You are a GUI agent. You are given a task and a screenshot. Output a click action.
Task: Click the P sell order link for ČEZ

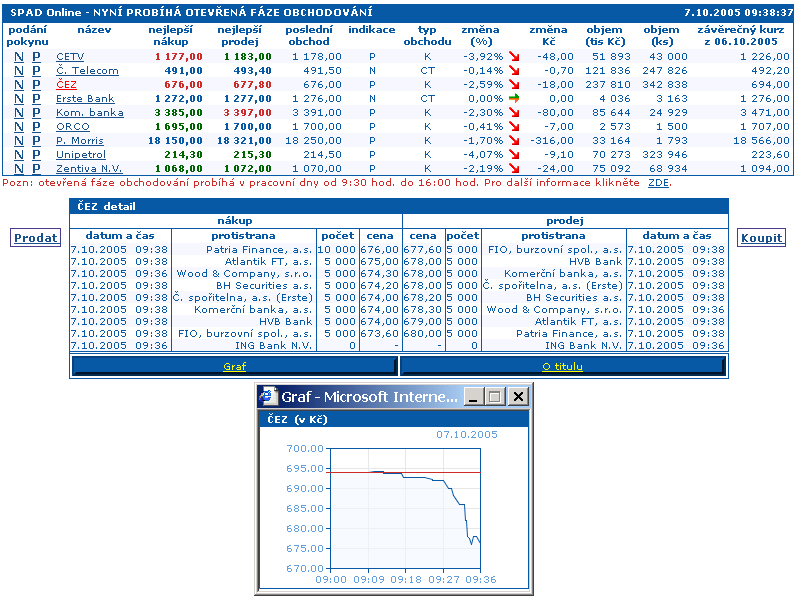pyautogui.click(x=37, y=85)
